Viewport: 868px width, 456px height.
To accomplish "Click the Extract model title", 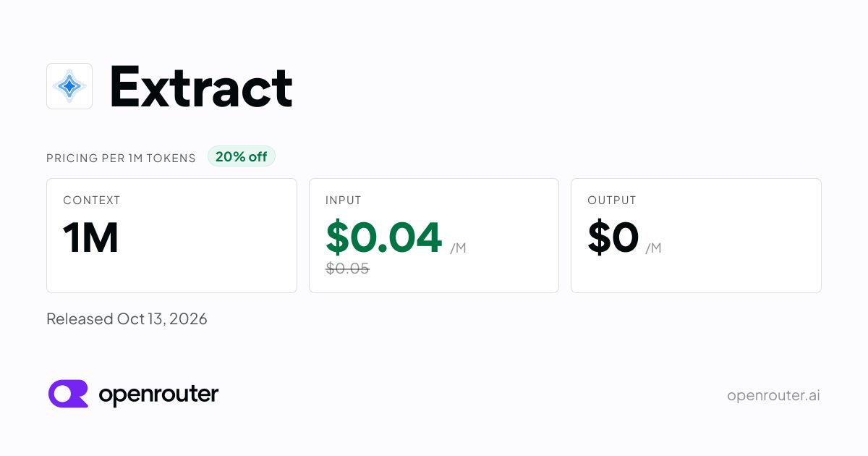I will pyautogui.click(x=201, y=87).
